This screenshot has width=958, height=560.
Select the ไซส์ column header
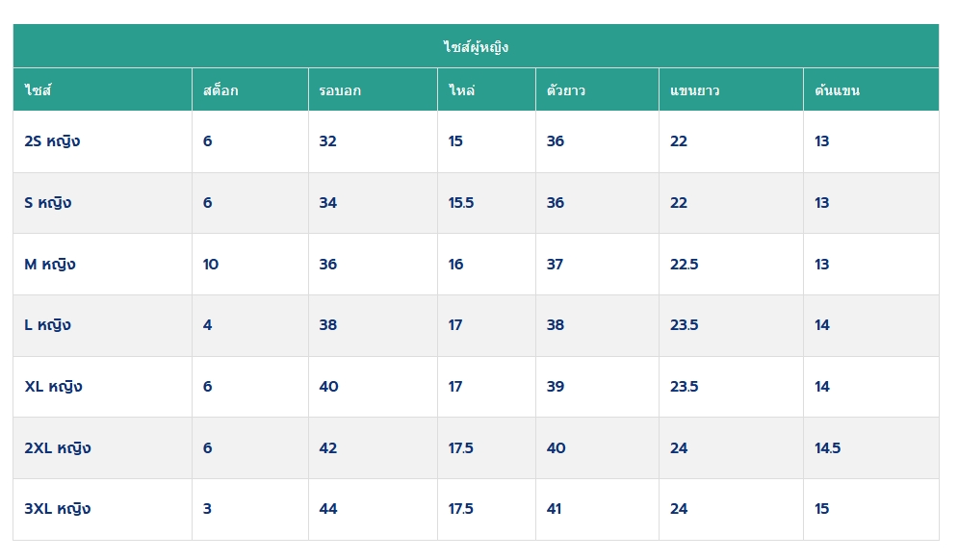click(38, 89)
